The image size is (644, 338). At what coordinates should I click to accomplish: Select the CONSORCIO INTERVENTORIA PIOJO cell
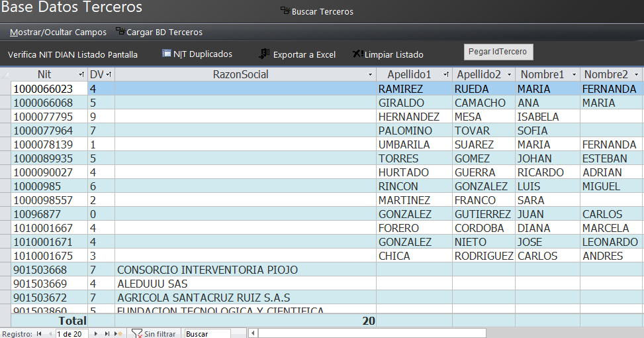click(x=245, y=270)
